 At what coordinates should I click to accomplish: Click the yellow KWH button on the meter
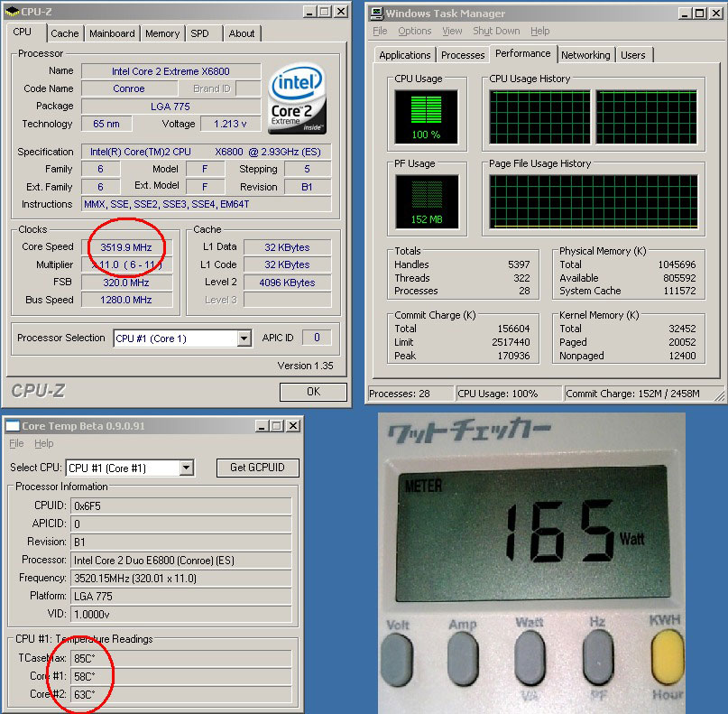(668, 659)
